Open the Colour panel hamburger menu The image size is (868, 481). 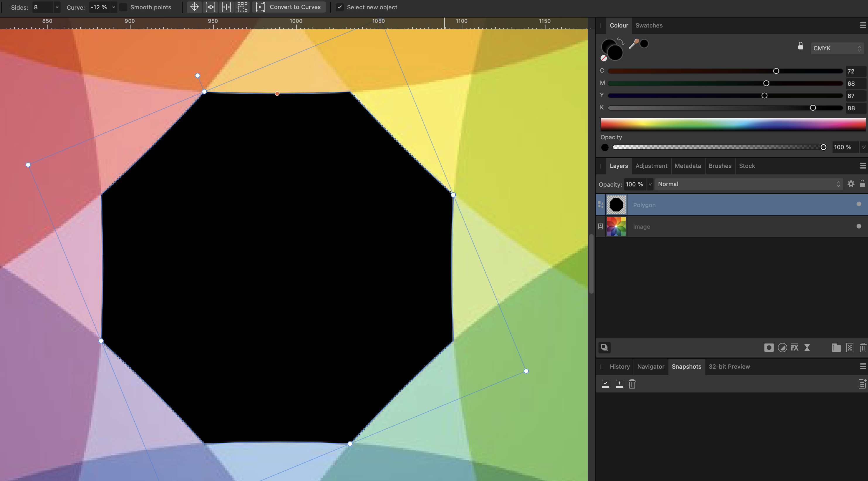point(863,25)
